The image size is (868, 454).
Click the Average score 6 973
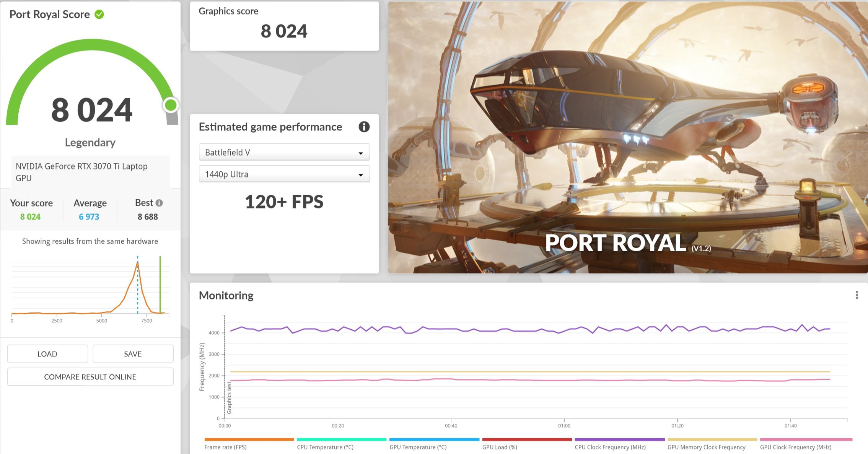tap(89, 217)
